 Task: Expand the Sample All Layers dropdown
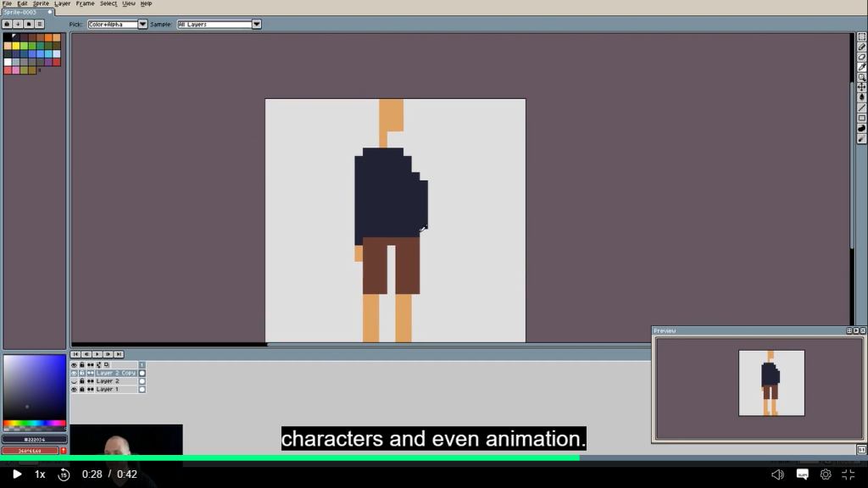[x=256, y=25]
